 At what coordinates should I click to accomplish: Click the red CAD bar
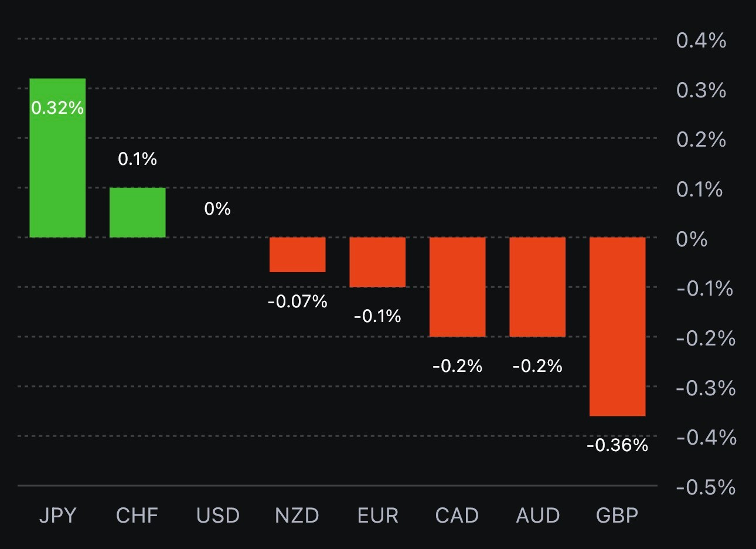click(457, 287)
